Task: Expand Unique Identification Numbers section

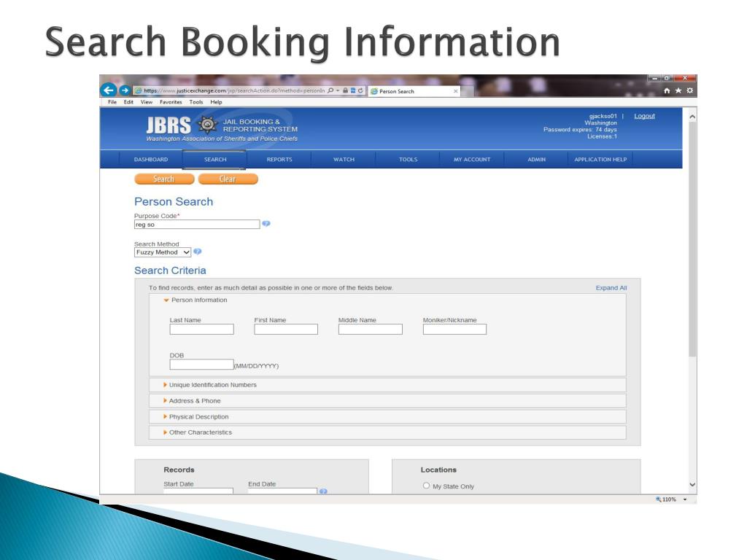Action: pyautogui.click(x=165, y=385)
